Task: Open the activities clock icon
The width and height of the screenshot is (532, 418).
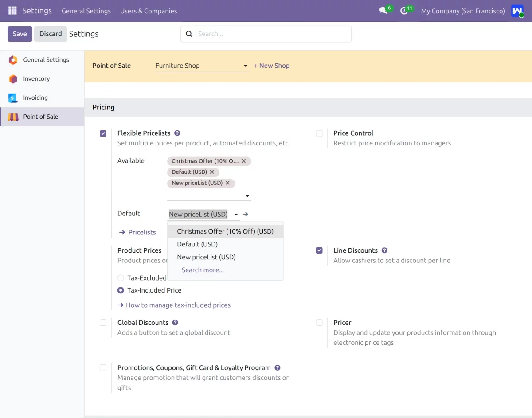Action: [x=404, y=11]
